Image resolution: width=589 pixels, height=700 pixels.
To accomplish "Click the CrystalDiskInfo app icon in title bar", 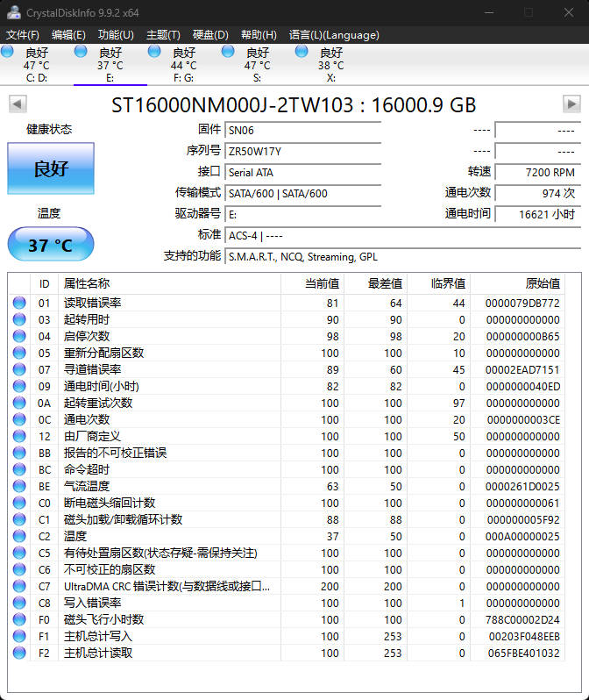I will 14,12.
